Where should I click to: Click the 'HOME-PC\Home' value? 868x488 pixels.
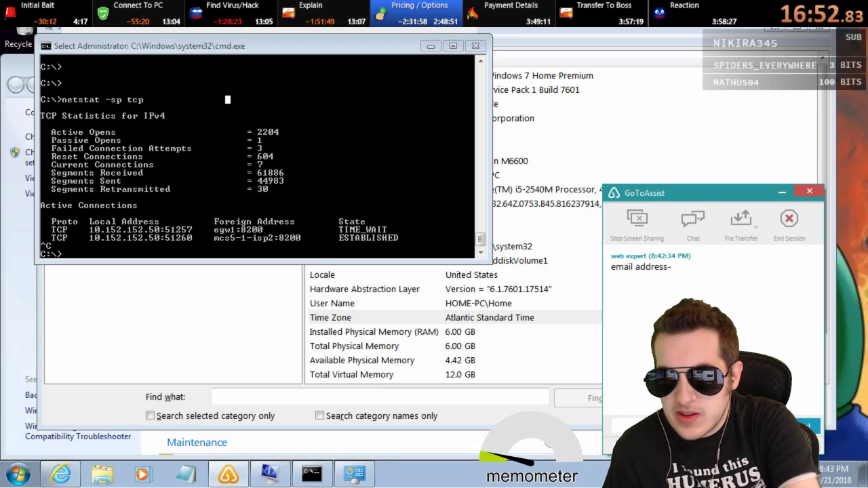click(479, 303)
